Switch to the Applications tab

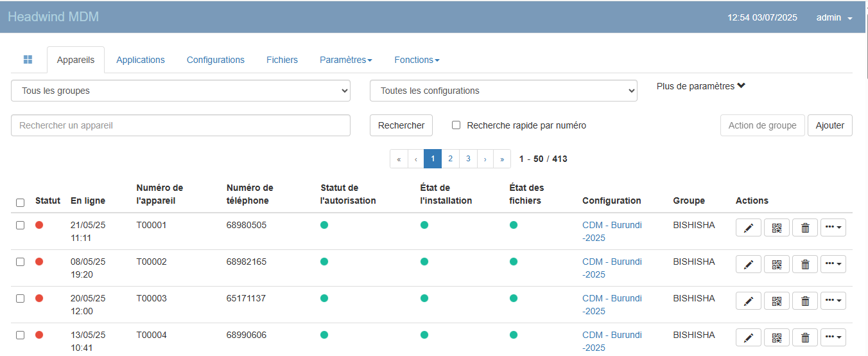tap(141, 60)
